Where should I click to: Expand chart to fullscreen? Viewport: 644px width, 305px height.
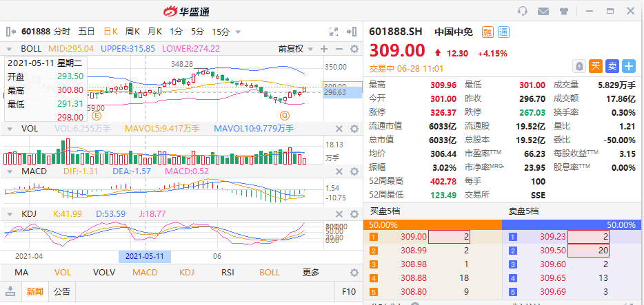pos(334,32)
